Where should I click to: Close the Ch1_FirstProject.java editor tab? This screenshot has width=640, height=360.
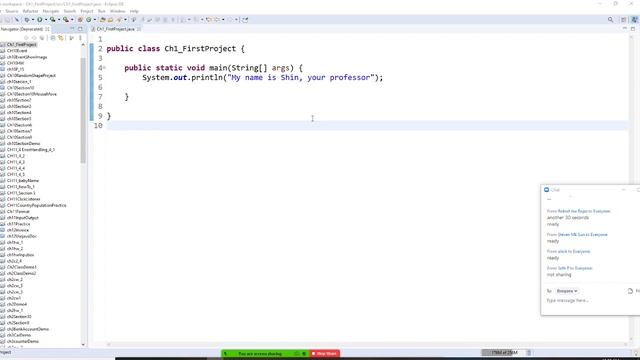coord(139,29)
